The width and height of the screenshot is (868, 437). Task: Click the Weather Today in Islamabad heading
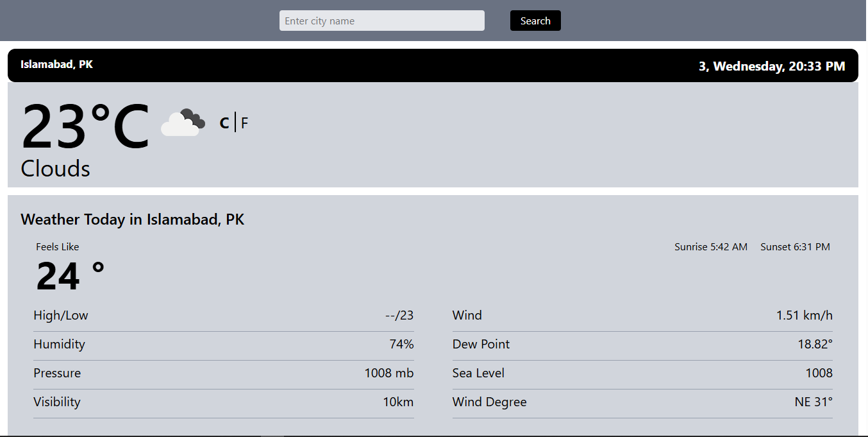pyautogui.click(x=132, y=219)
